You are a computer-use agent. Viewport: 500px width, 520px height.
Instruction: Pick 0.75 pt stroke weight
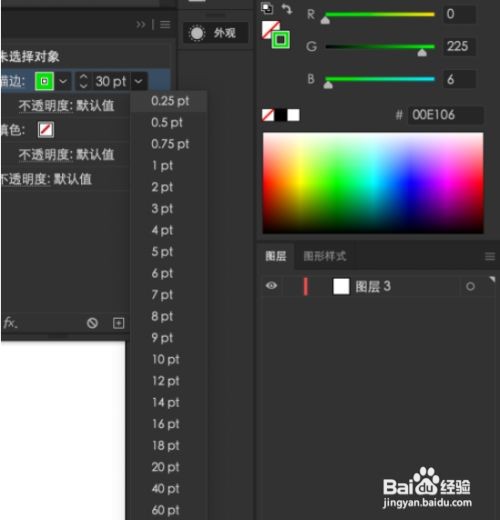(x=170, y=144)
